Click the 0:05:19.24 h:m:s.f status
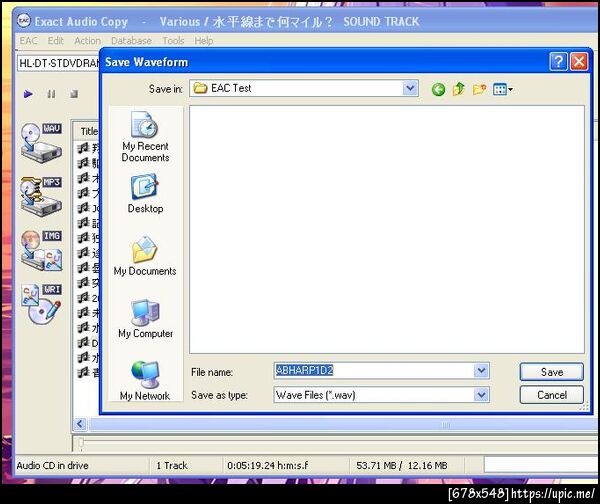The image size is (600, 504). click(267, 465)
